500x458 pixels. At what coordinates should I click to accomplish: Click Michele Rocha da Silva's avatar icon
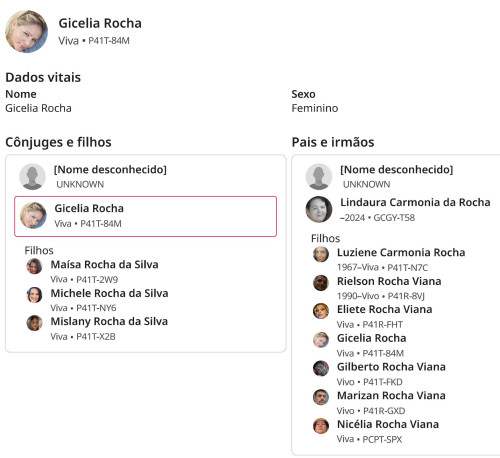pos(34,295)
